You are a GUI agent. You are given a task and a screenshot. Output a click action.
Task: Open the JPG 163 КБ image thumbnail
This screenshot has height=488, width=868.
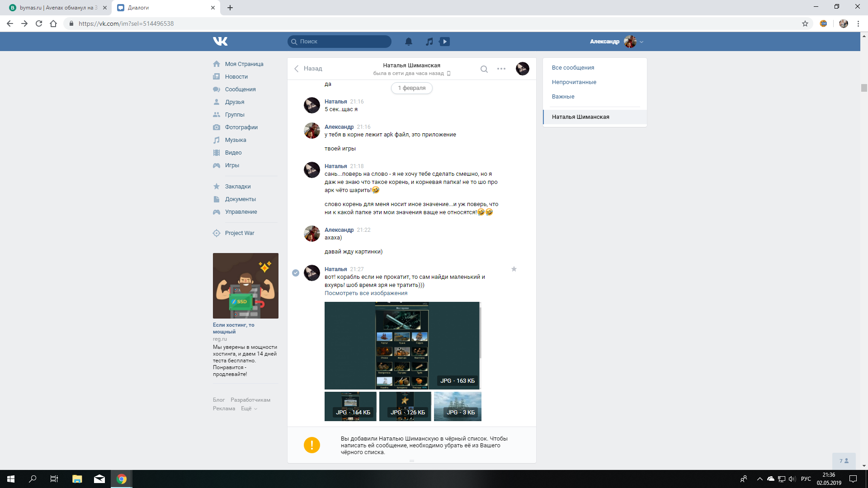[402, 345]
